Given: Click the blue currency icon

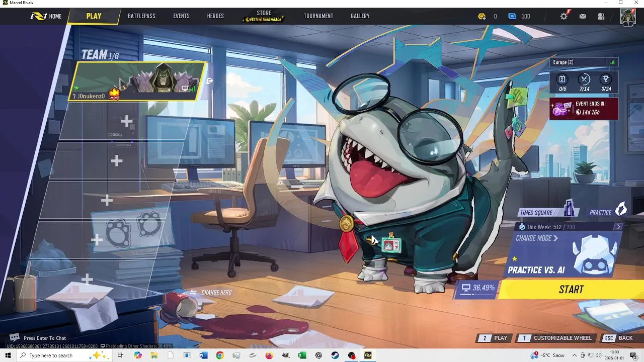Looking at the screenshot, I should (512, 16).
